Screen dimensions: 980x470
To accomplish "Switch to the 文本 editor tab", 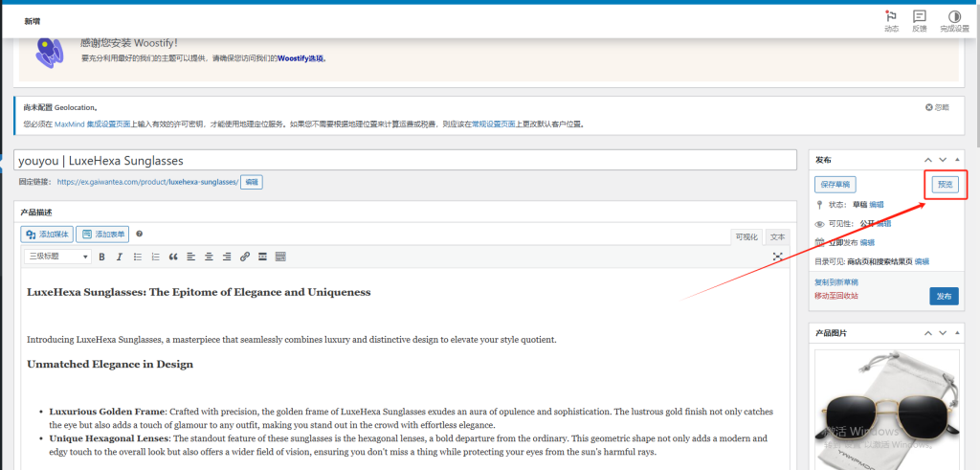I will pyautogui.click(x=778, y=236).
